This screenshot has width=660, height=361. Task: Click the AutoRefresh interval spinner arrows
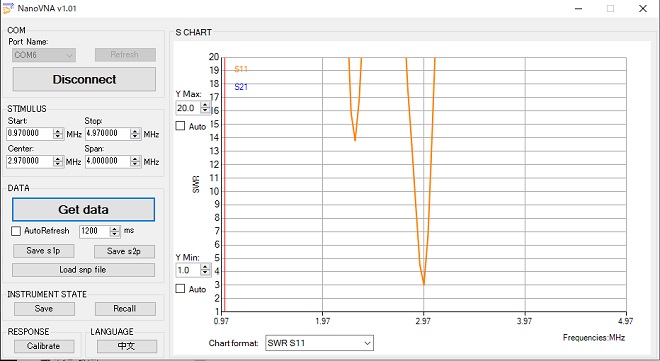tap(115, 231)
